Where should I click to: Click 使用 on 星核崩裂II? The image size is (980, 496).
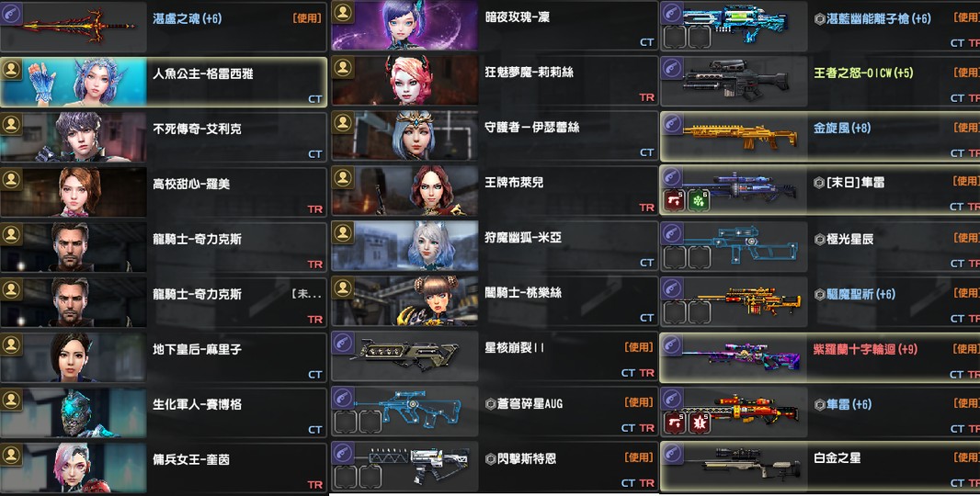pyautogui.click(x=639, y=347)
